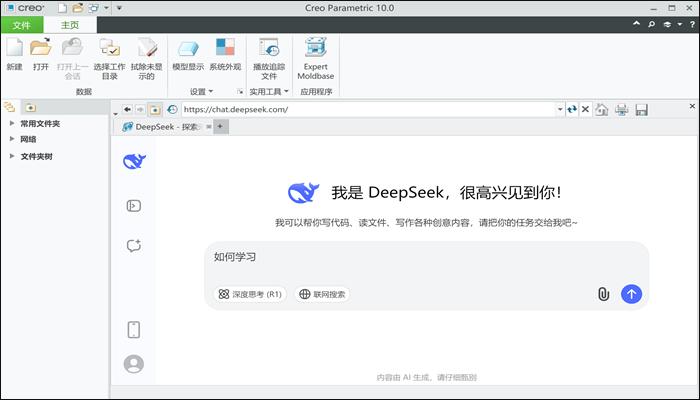Save the browser page with floppy icon

[x=642, y=110]
